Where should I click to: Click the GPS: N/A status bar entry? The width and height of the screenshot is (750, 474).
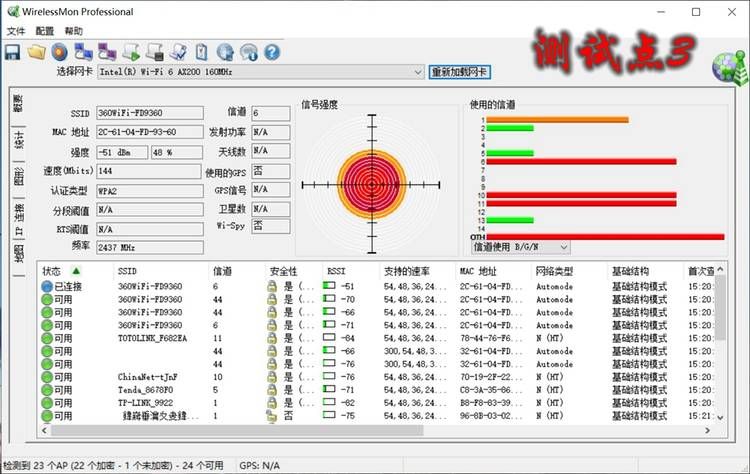point(260,465)
